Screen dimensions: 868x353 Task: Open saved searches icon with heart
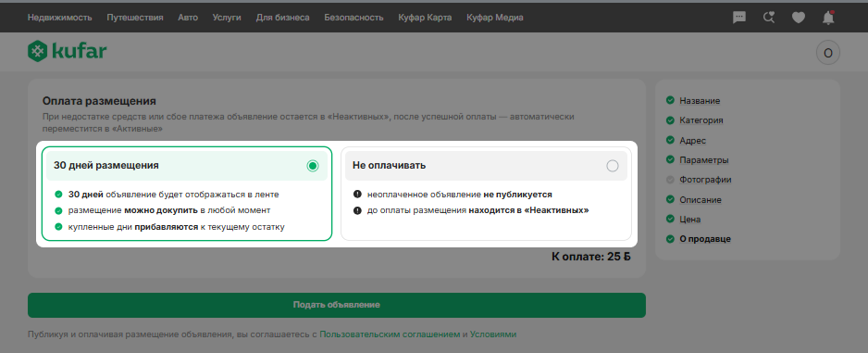pyautogui.click(x=769, y=18)
